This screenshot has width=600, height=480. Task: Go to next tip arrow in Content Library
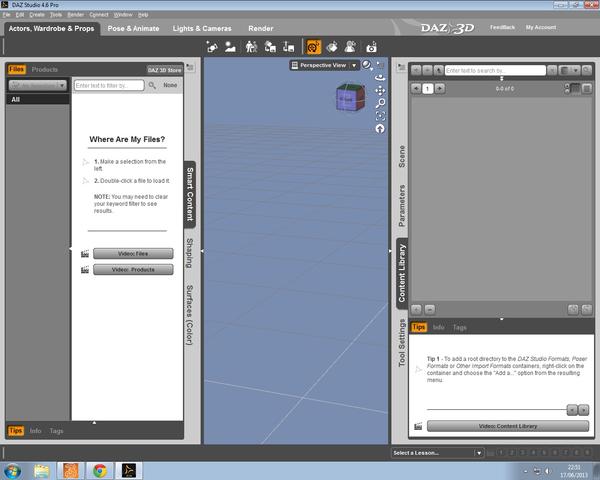584,410
